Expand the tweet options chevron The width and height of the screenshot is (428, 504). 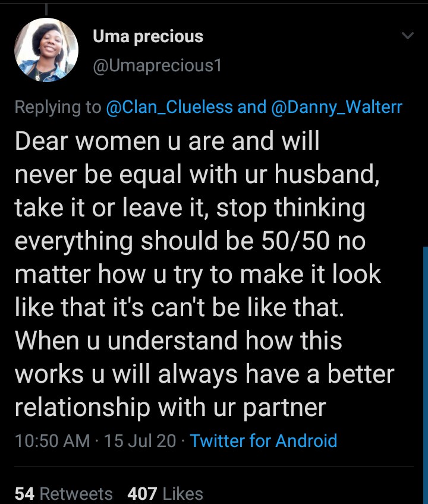pos(408,35)
